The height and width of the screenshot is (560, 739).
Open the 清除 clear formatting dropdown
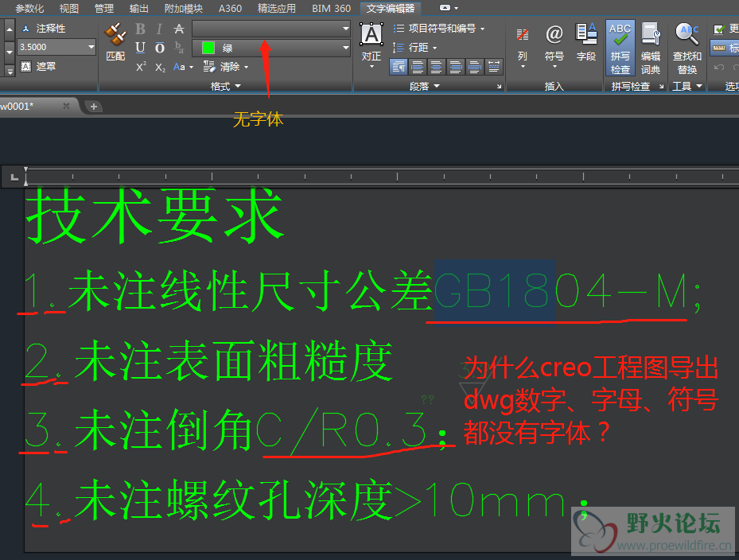click(x=225, y=67)
